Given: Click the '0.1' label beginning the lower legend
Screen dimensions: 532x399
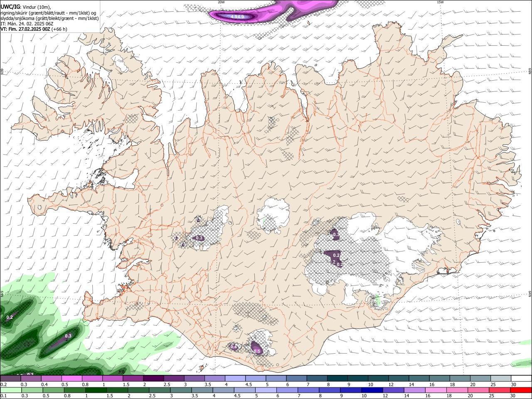Looking at the screenshot, I should (3, 396).
